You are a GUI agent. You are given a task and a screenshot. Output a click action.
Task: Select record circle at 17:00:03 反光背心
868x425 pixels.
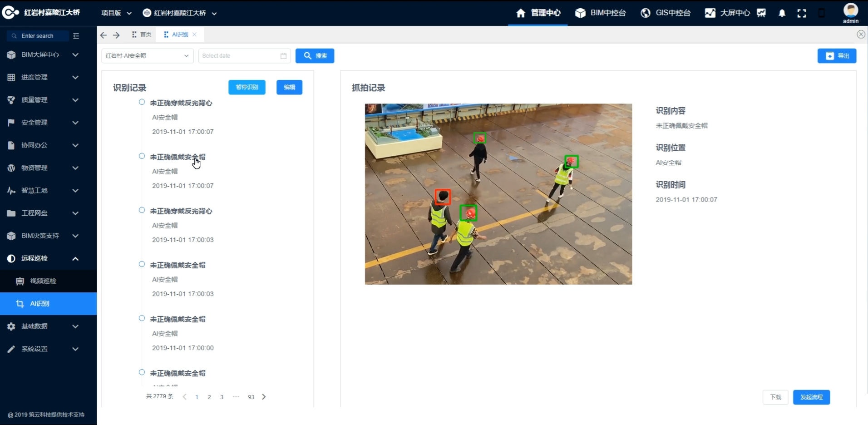[142, 210]
